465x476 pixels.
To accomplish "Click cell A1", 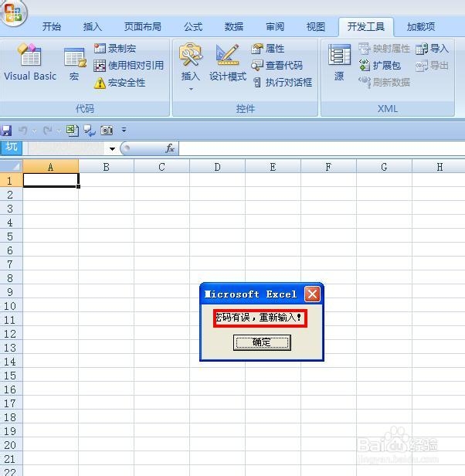I will [x=51, y=180].
